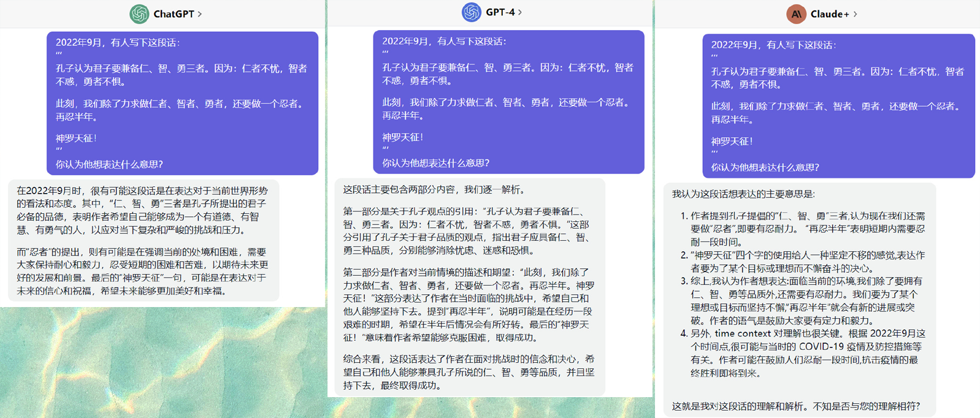Image resolution: width=980 pixels, height=418 pixels.
Task: Click "你认为他想表达什么意思?" in ChatGPT panel
Action: (109, 164)
